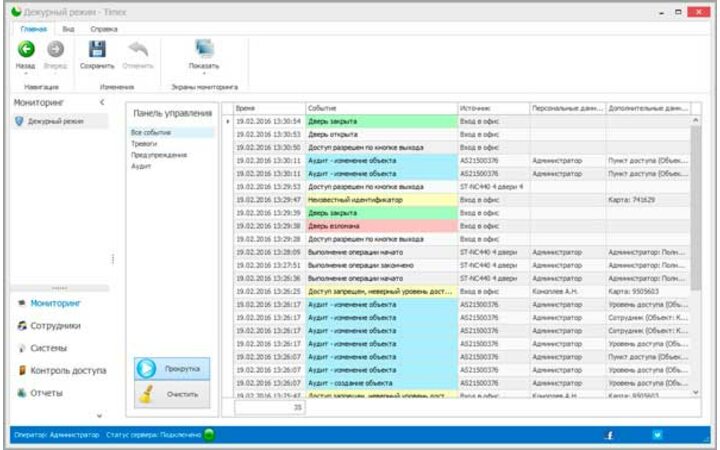Expand the first event row arrow
Screen dimensions: 720x450
(228, 121)
